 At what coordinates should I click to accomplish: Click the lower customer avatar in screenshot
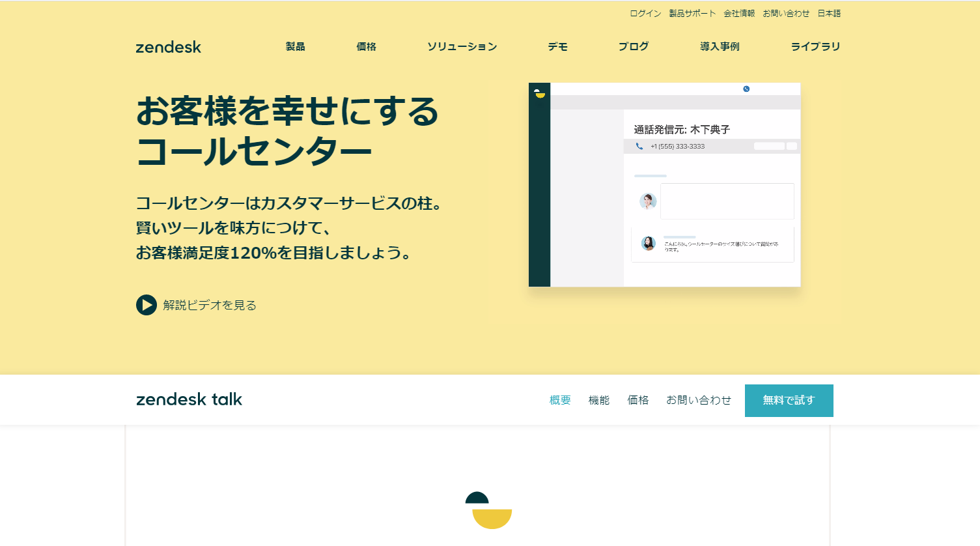pyautogui.click(x=648, y=244)
